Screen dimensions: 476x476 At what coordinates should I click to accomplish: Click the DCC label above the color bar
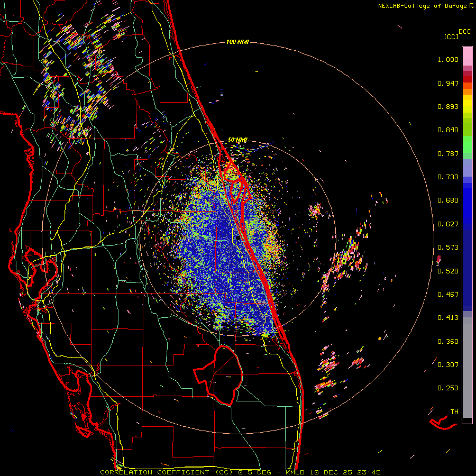pyautogui.click(x=464, y=32)
